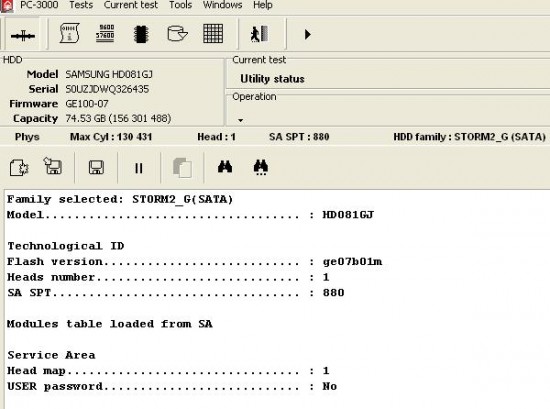This screenshot has width=550, height=409.
Task: Click Modules table loaded from SA line
Action: click(110, 324)
